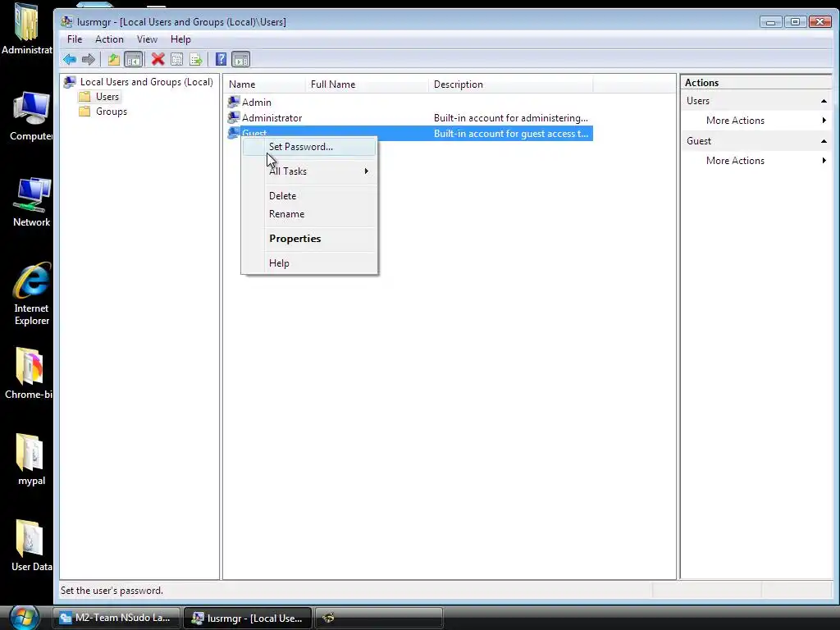840x630 pixels.
Task: Open the Help menu in the menu bar
Action: 180,39
